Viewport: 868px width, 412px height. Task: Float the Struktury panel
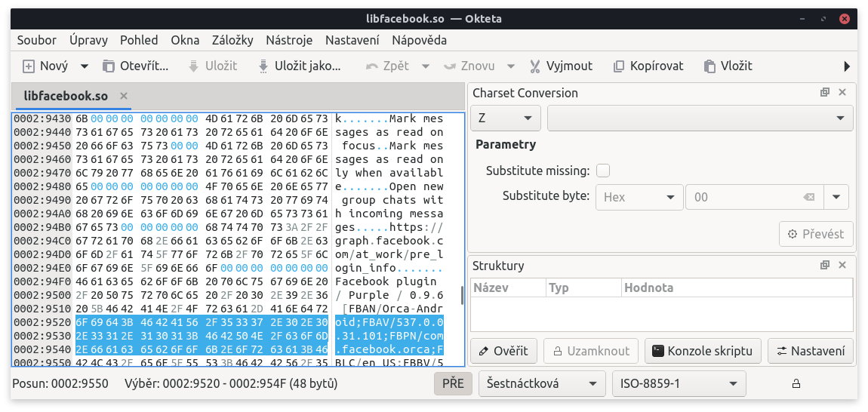coord(825,266)
